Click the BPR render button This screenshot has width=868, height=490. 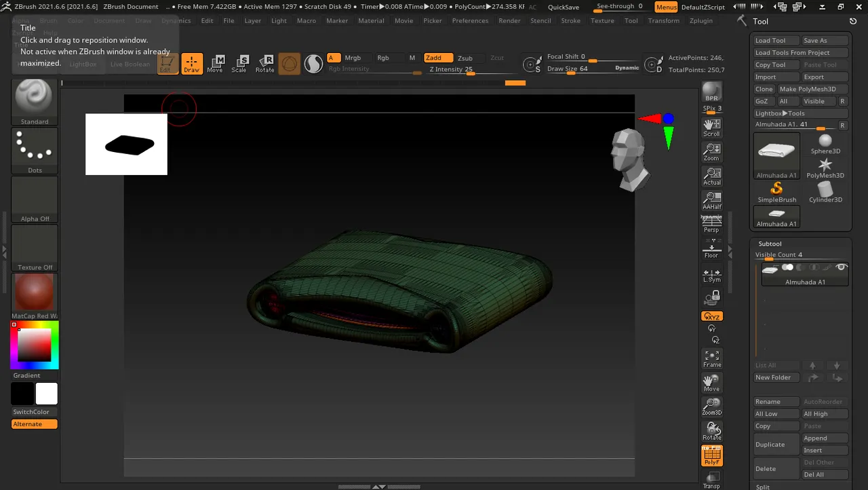711,92
